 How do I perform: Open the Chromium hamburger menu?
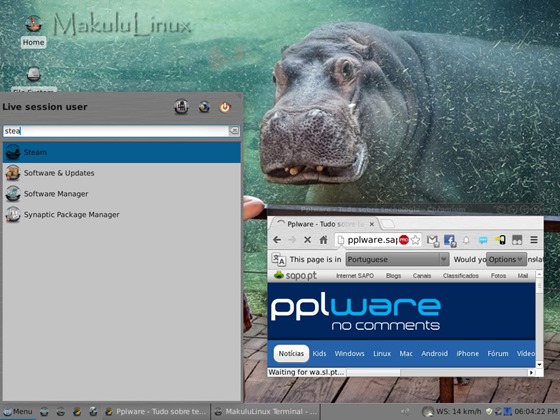[x=534, y=240]
